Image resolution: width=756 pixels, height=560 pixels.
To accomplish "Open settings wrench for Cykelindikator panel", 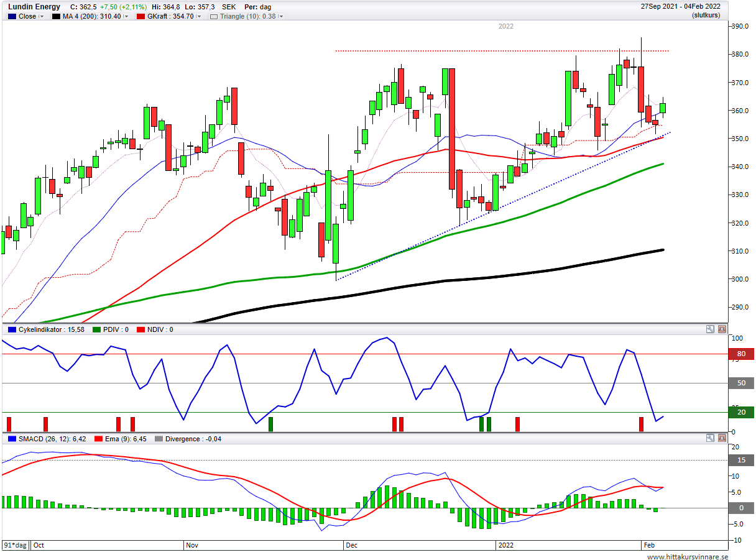I will tap(711, 329).
